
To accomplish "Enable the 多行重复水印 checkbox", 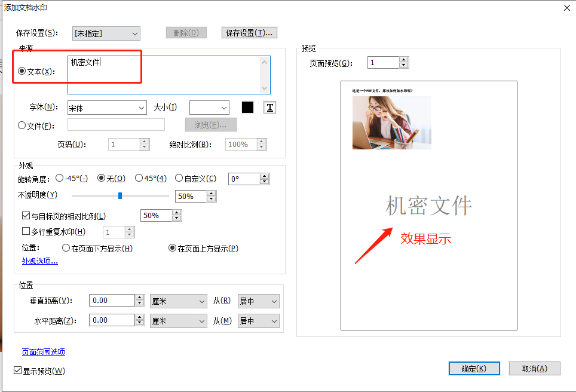I will coord(26,231).
